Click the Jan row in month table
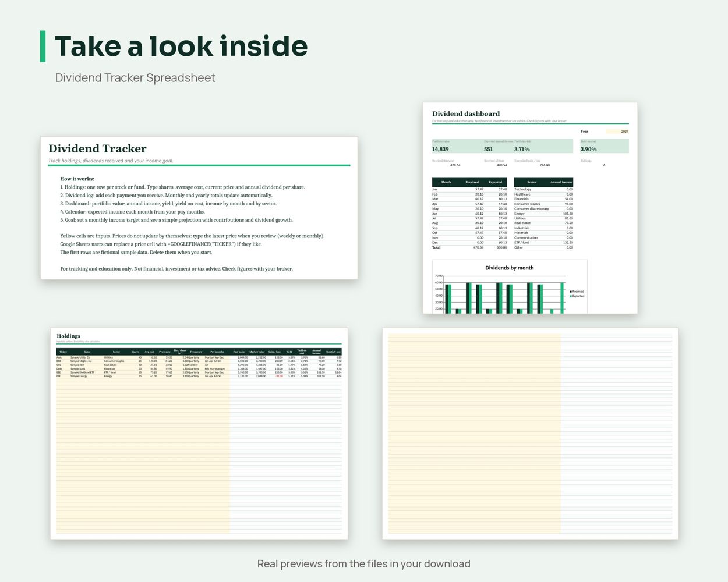The image size is (728, 582). point(469,189)
